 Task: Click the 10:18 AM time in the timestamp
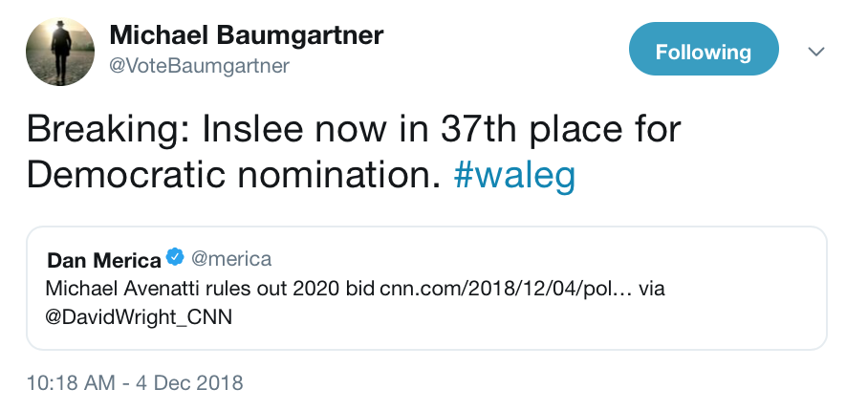click(x=71, y=383)
